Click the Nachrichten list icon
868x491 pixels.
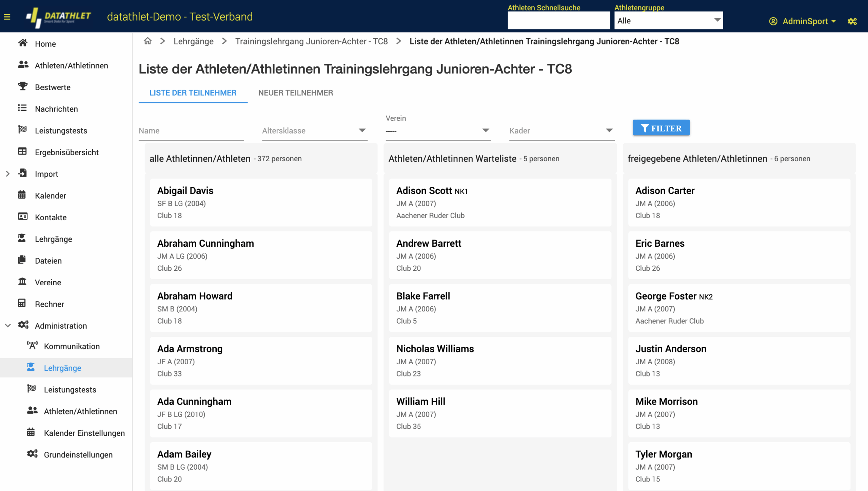coord(22,108)
